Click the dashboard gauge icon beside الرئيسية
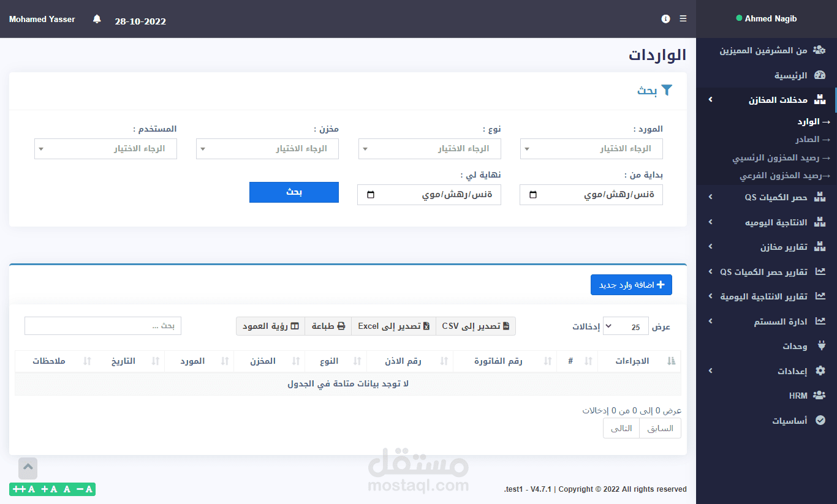Screen dimensions: 837x504 click(819, 75)
